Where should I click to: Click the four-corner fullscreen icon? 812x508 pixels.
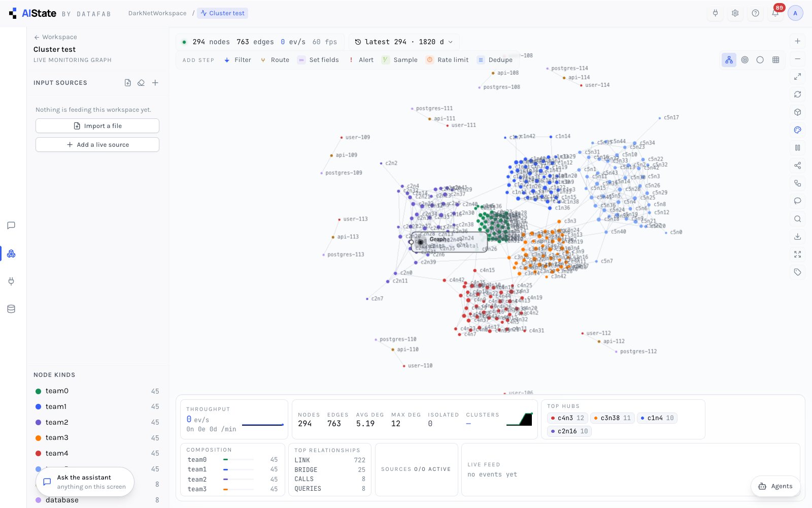(x=797, y=255)
